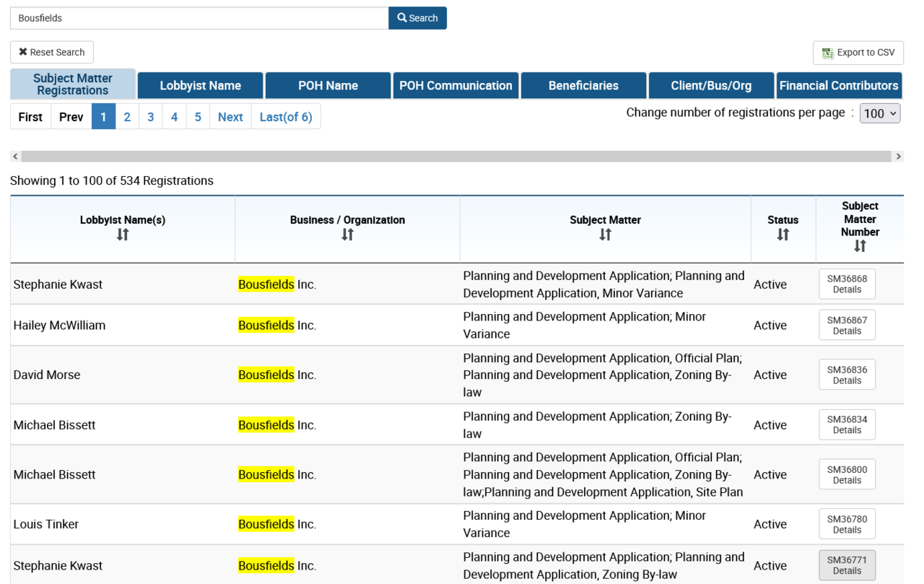Sort by Subject Matter Number column arrows
Viewport: 924px width, 584px height.
[859, 246]
